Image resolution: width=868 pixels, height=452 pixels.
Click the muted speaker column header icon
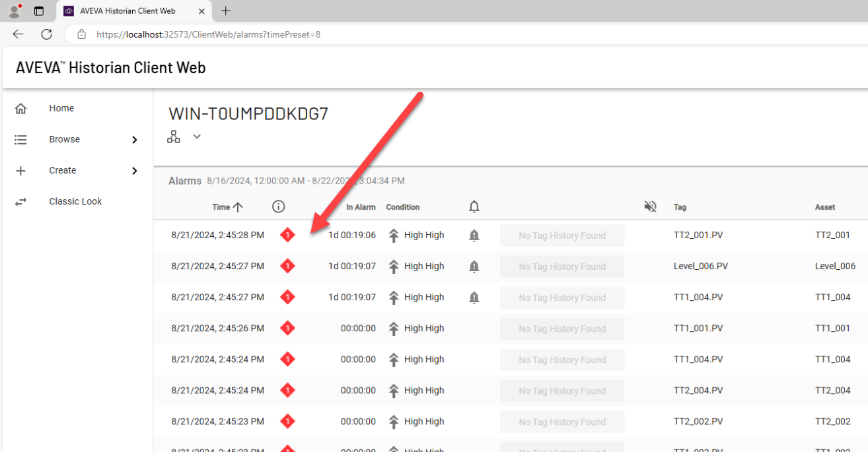(650, 207)
